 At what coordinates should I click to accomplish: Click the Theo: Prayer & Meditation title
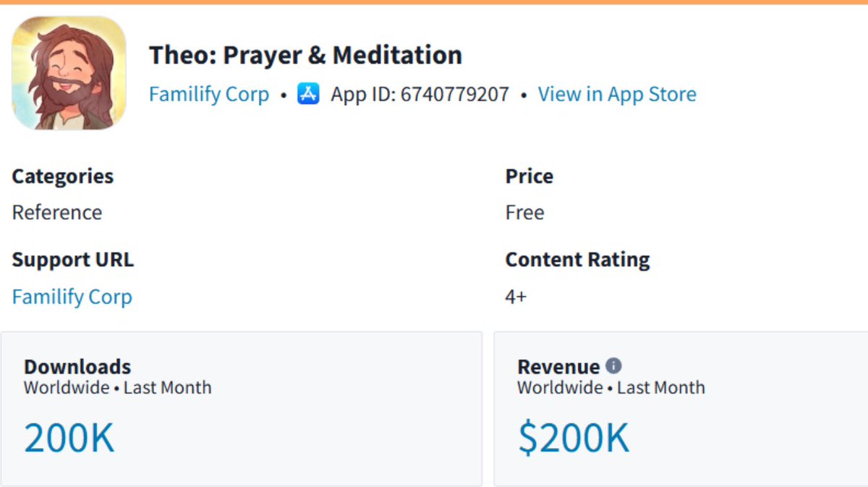[x=305, y=55]
